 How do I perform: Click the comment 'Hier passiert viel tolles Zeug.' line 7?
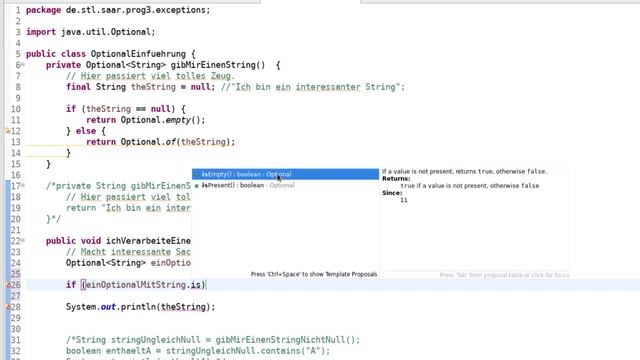pyautogui.click(x=151, y=76)
